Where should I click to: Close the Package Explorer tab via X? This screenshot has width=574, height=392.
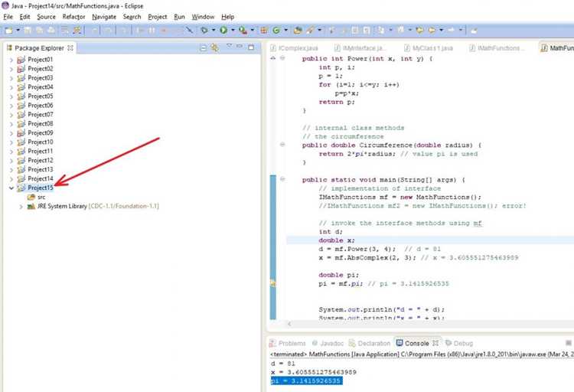click(x=70, y=48)
